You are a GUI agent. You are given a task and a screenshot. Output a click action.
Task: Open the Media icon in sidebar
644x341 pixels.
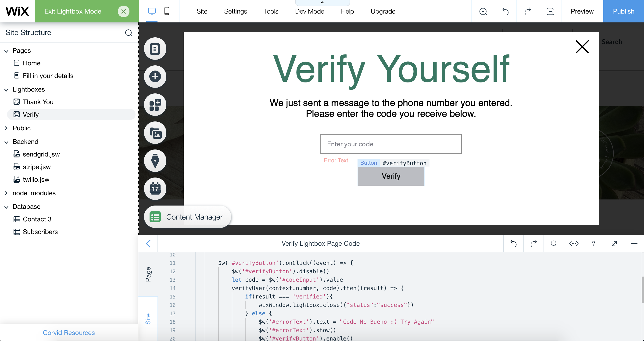[x=155, y=133]
